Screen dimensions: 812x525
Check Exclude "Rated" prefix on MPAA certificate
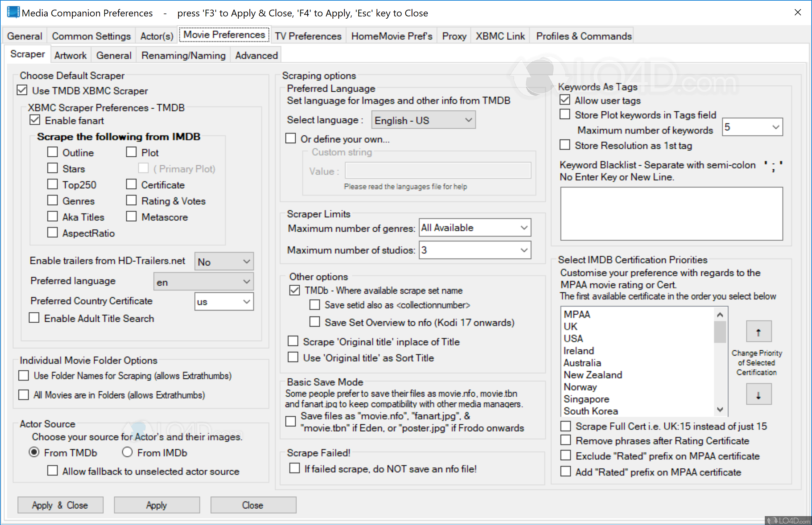[x=566, y=456]
